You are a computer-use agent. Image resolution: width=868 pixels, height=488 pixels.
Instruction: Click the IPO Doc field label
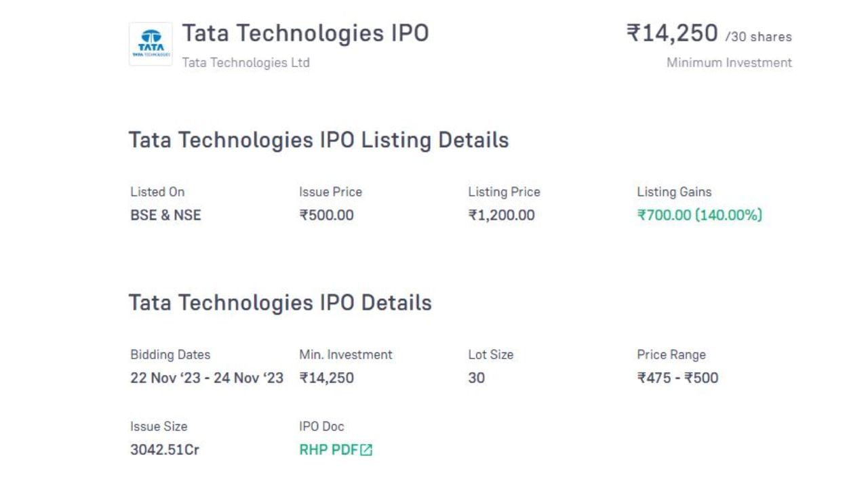(x=321, y=426)
